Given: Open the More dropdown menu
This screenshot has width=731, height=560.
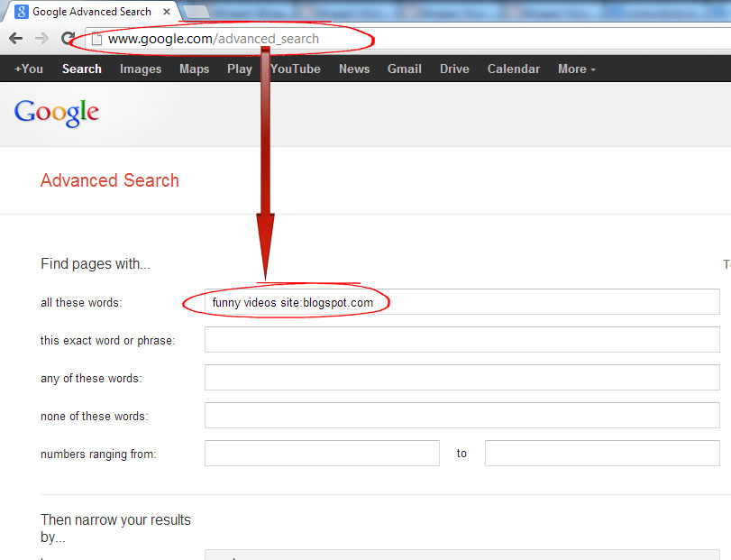Looking at the screenshot, I should [574, 69].
